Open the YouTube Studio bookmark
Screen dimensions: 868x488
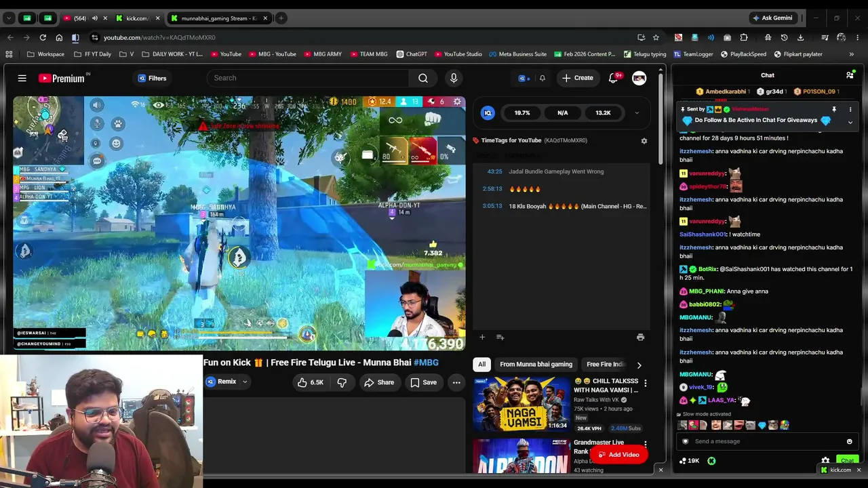point(458,54)
